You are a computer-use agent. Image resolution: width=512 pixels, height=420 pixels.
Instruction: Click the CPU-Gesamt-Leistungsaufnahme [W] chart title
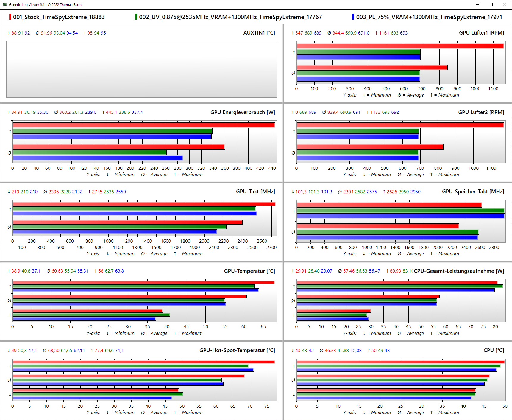tap(459, 271)
